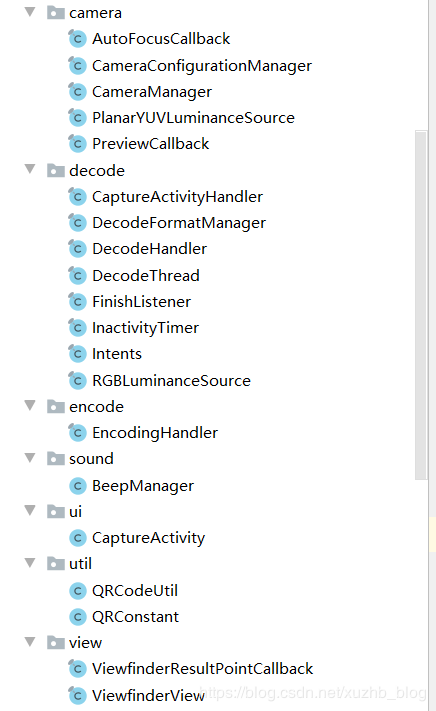Open the QRConstant class
This screenshot has height=711, width=436.
pos(136,617)
